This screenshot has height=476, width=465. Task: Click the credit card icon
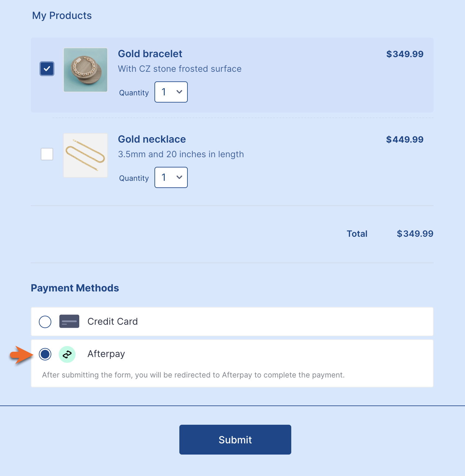[69, 321]
